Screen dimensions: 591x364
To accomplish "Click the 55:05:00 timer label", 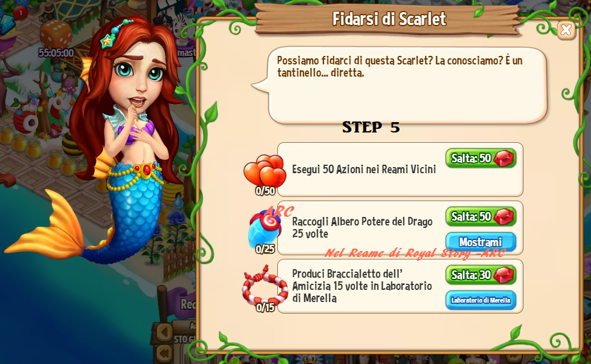I will (56, 53).
